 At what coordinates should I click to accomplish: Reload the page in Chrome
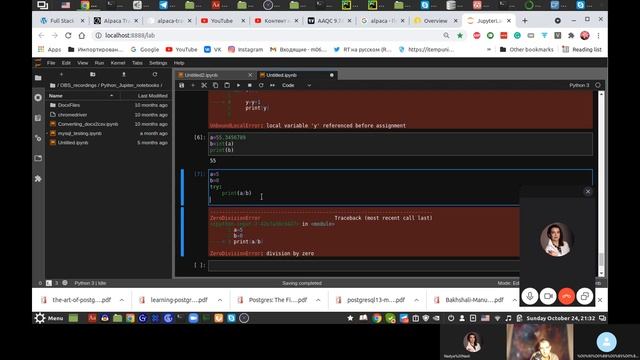[68, 36]
